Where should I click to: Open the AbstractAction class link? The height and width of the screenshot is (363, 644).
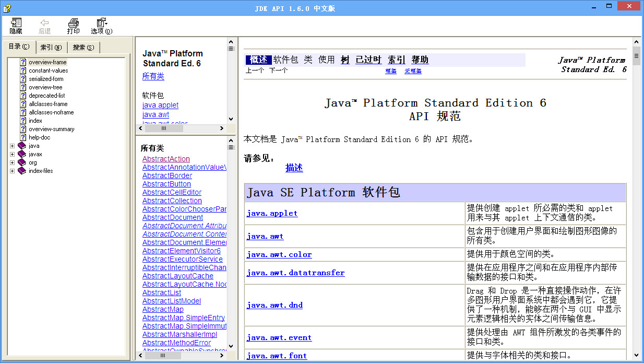(166, 159)
